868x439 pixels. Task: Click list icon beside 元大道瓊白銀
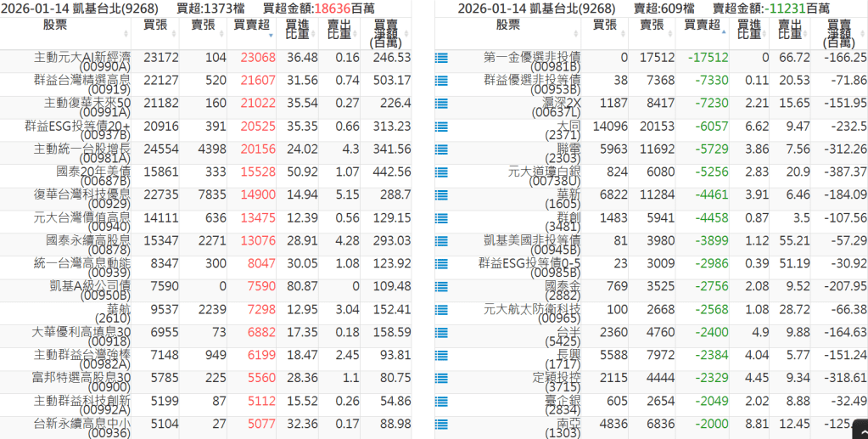pos(441,173)
